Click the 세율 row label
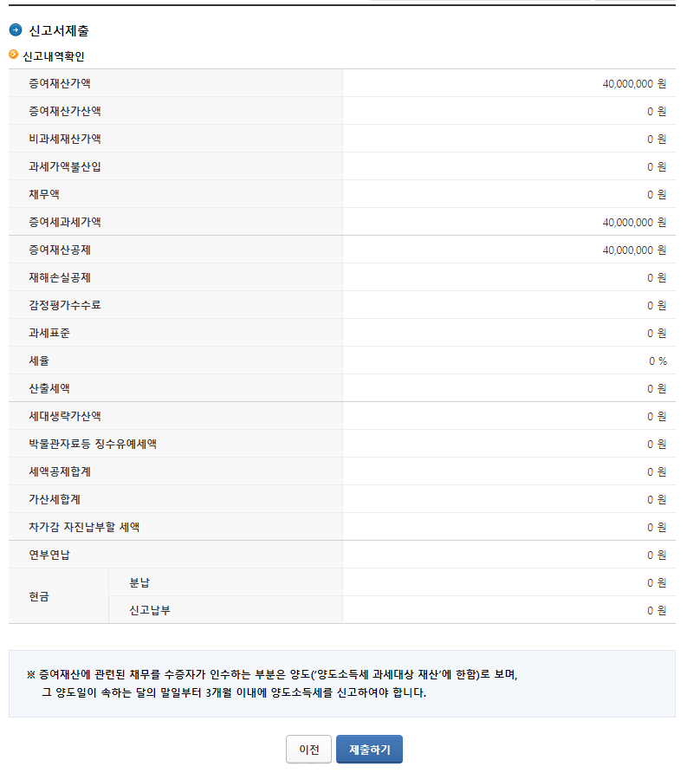The height and width of the screenshot is (773, 700). (x=39, y=361)
